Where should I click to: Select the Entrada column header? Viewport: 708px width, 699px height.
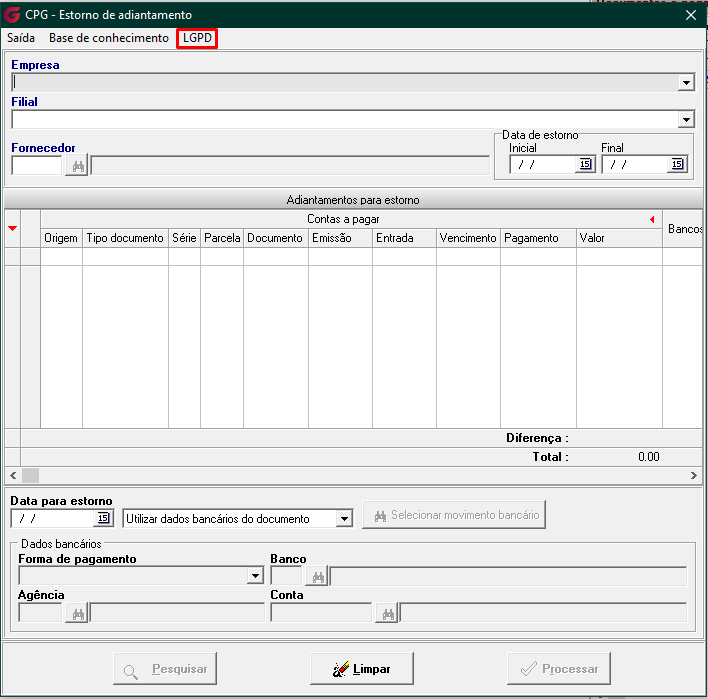tap(404, 238)
